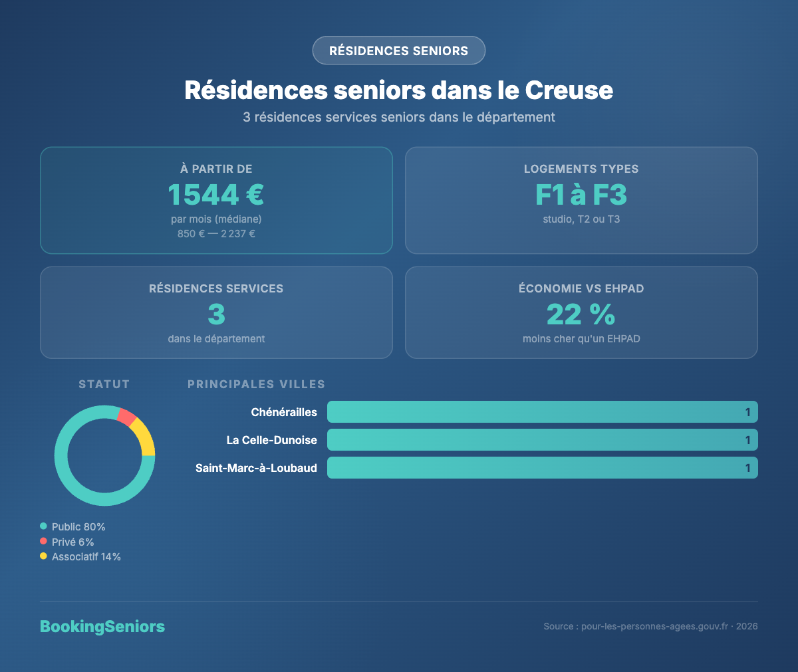Viewport: 798px width, 672px height.
Task: Click the yellow Associatif legend dot
Action: (44, 557)
